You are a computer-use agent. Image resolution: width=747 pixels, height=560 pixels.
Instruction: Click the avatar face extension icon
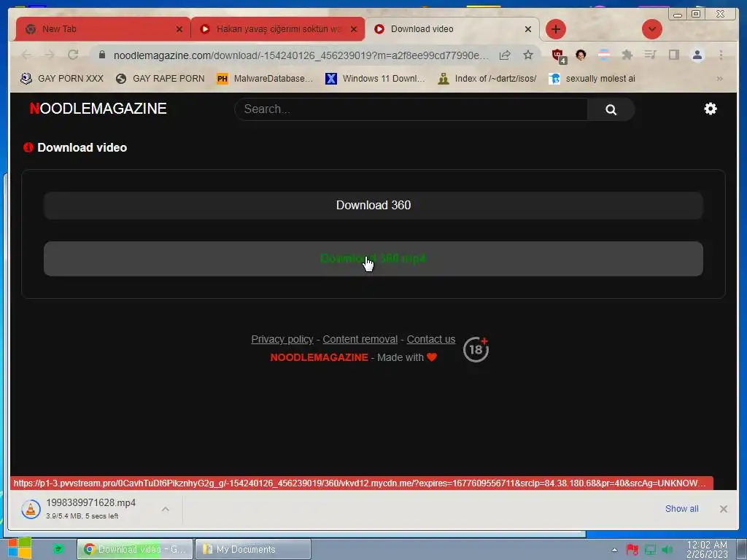pyautogui.click(x=581, y=55)
